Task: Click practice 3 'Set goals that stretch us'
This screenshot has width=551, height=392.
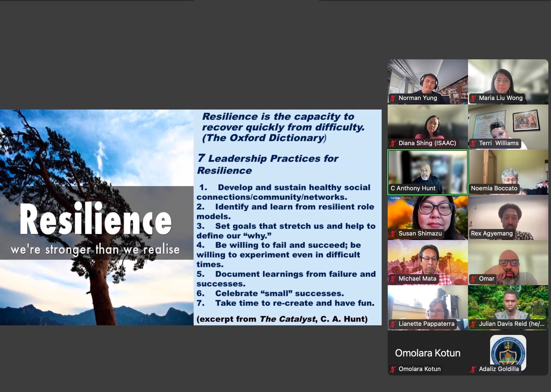Action: click(x=286, y=231)
